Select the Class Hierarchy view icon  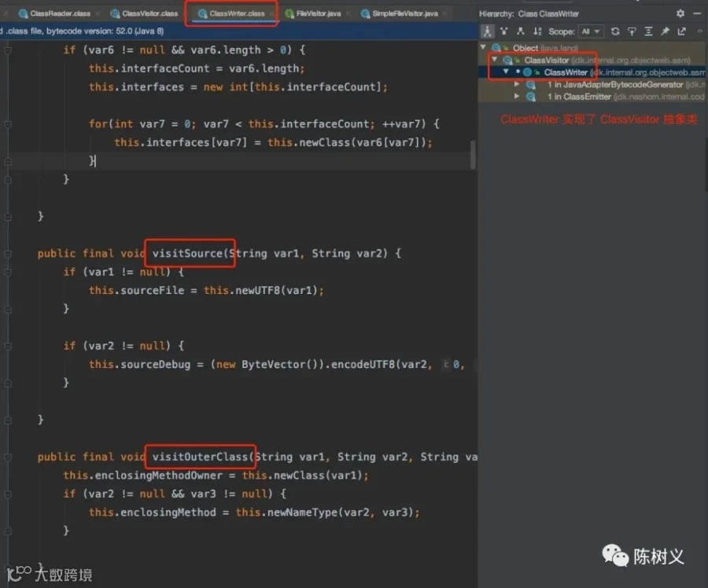tap(487, 31)
